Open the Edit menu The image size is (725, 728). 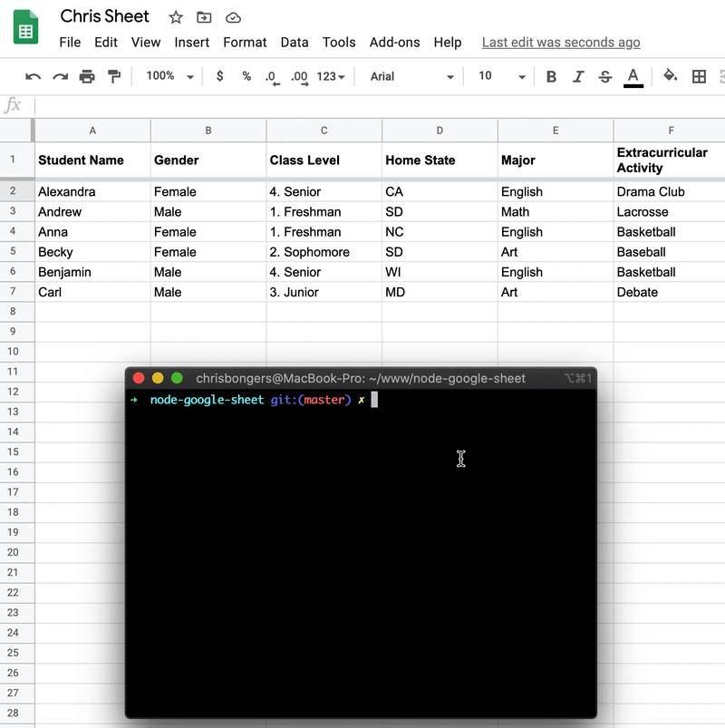[106, 43]
